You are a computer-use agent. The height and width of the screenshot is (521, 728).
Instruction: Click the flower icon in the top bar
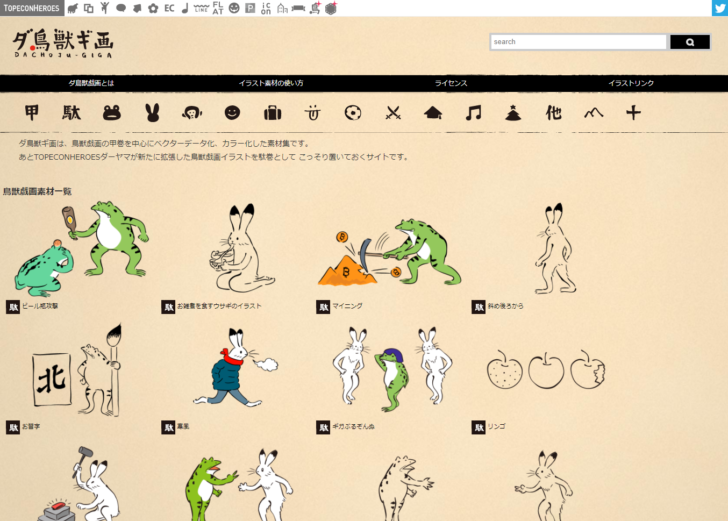pyautogui.click(x=153, y=8)
